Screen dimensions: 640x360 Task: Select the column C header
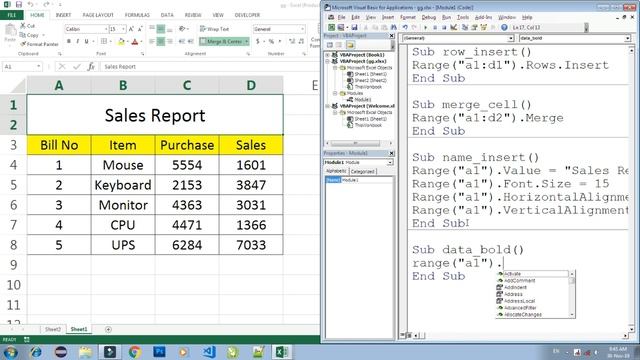pyautogui.click(x=187, y=85)
